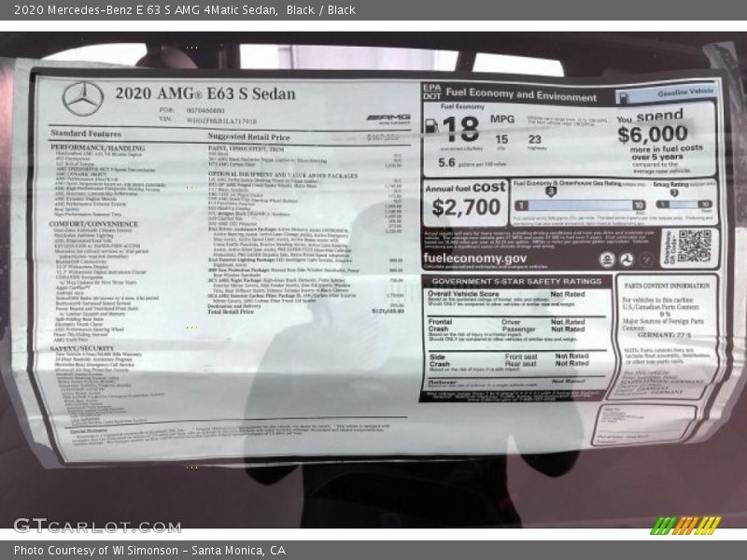
Task: Click the EPA agency seal beside fueleconomy.gov
Action: (x=607, y=259)
